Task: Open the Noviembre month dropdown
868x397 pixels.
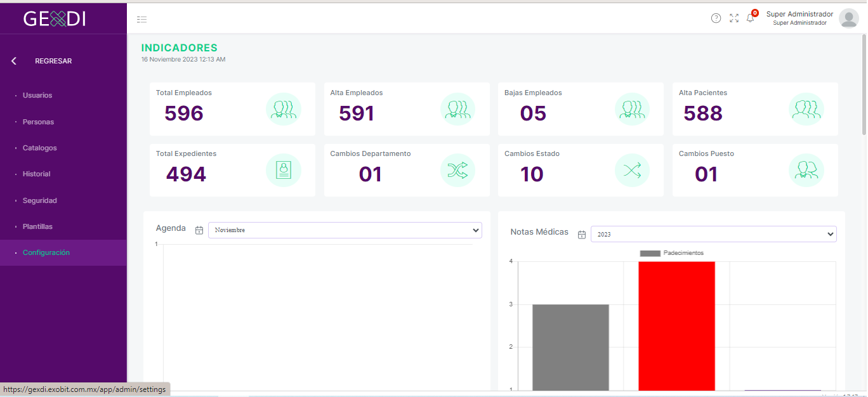Action: click(345, 230)
